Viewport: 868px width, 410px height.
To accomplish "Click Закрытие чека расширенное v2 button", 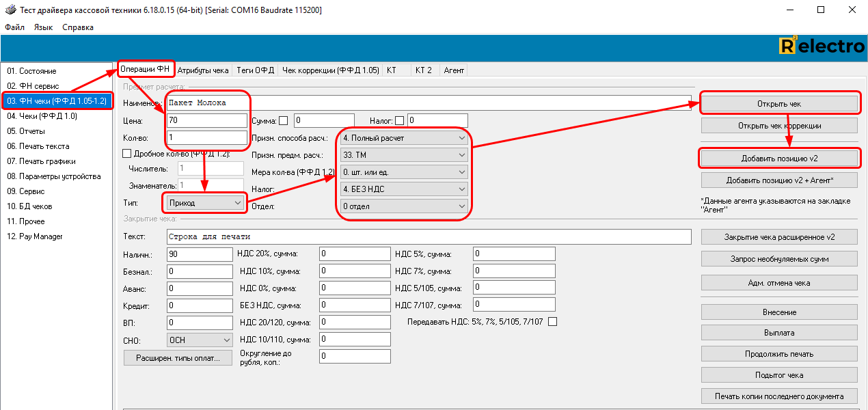I will 779,237.
